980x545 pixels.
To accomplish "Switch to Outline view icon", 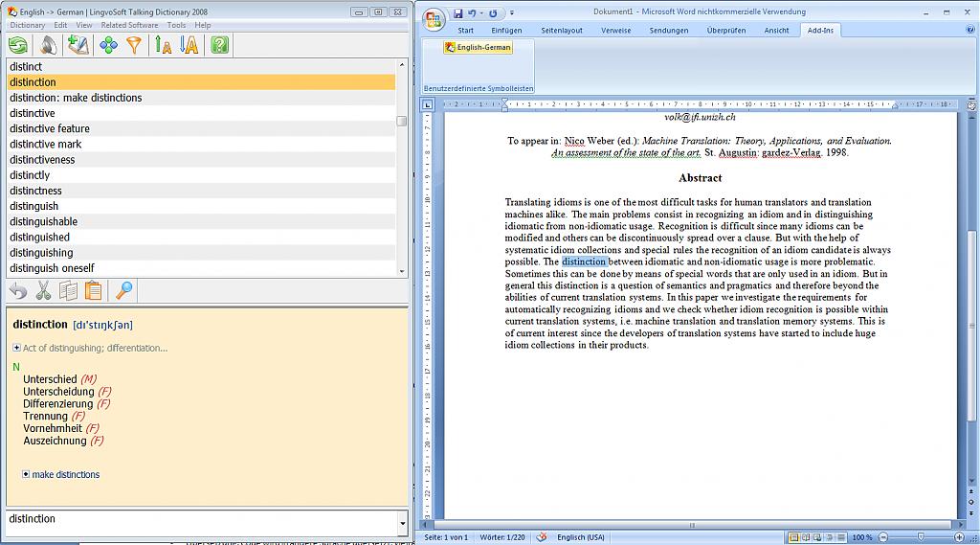I will 830,537.
